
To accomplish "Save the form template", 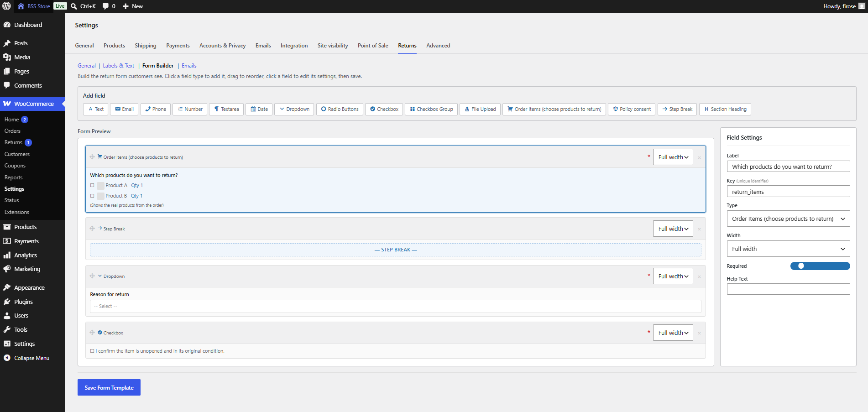I will pos(109,387).
